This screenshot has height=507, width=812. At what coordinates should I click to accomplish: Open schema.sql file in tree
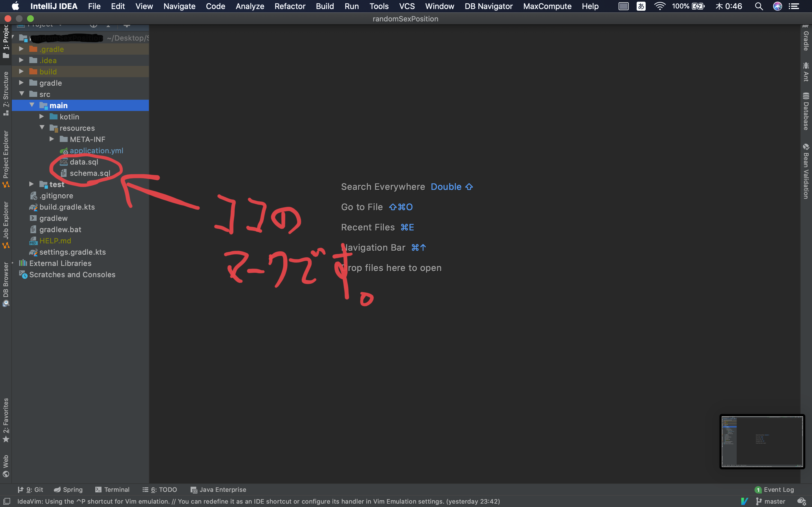point(90,173)
